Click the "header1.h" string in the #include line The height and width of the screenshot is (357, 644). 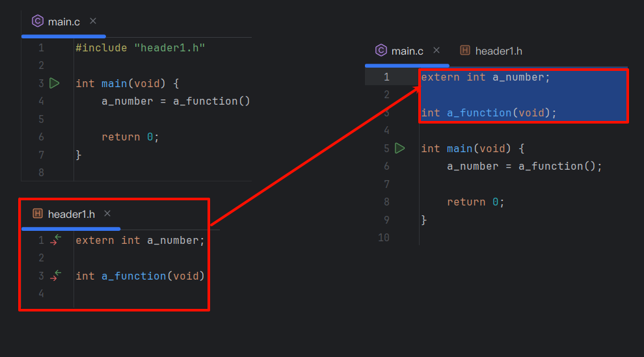169,47
